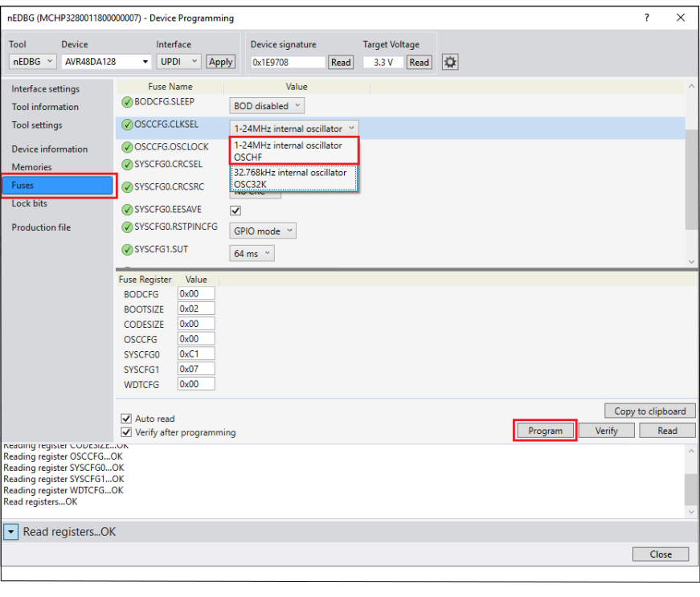700x597 pixels.
Task: Open the Memories section in sidebar
Action: (x=31, y=167)
